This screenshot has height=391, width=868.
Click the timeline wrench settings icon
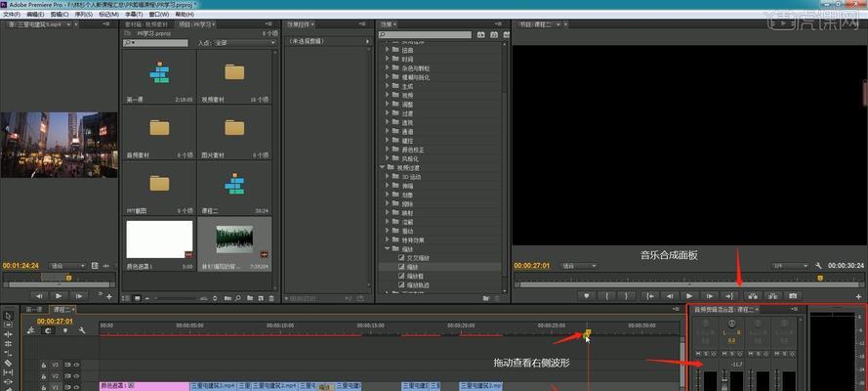pyautogui.click(x=82, y=330)
